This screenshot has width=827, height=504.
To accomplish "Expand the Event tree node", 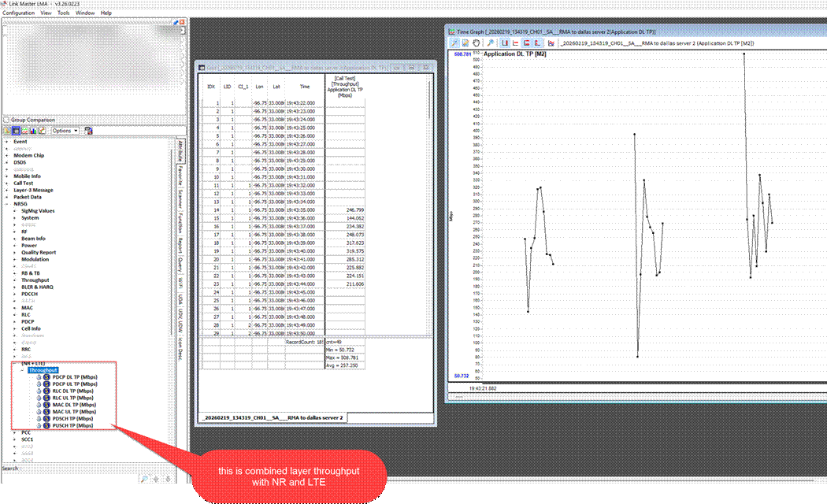I will point(6,141).
